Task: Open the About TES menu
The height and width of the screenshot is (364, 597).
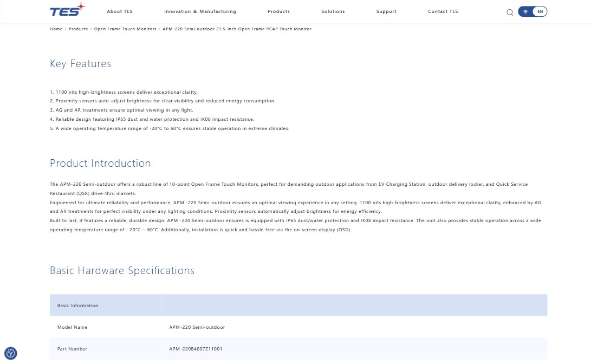Action: pyautogui.click(x=120, y=11)
